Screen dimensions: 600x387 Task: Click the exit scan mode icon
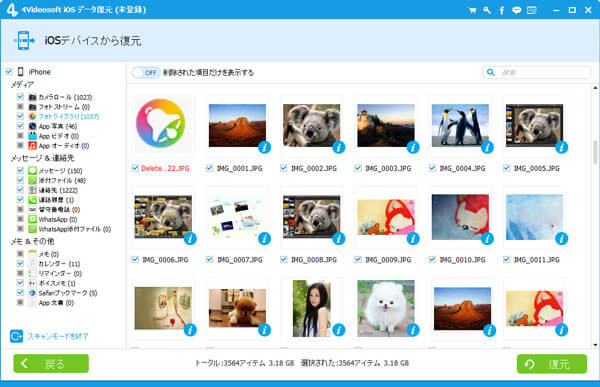(16, 336)
